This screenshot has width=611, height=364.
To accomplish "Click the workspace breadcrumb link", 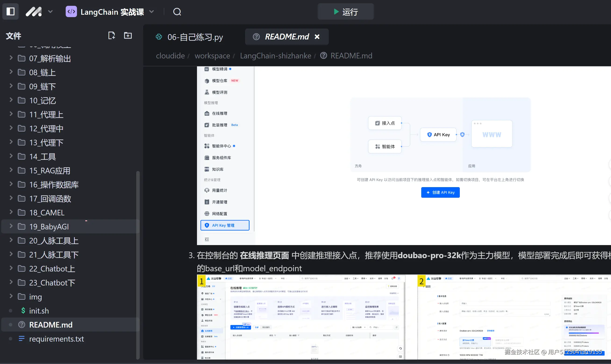I will pos(212,56).
